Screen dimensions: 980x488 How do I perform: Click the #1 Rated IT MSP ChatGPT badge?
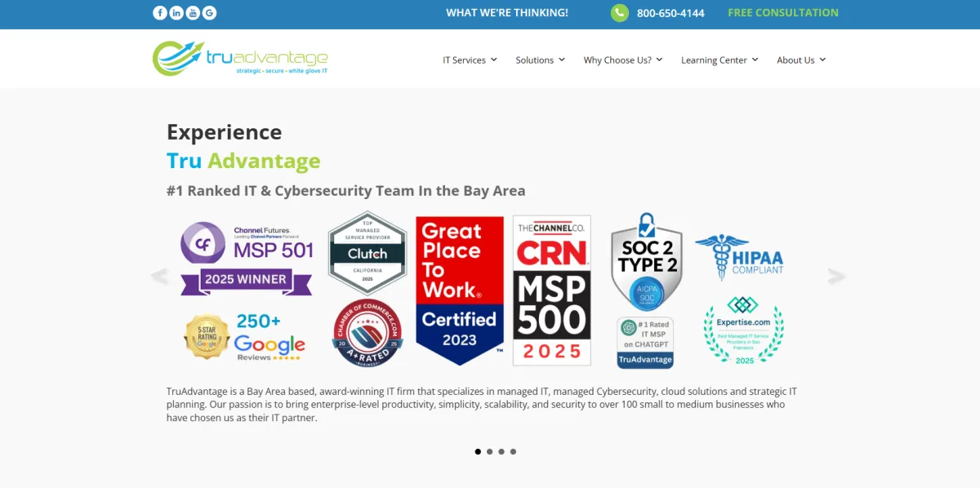(646, 343)
